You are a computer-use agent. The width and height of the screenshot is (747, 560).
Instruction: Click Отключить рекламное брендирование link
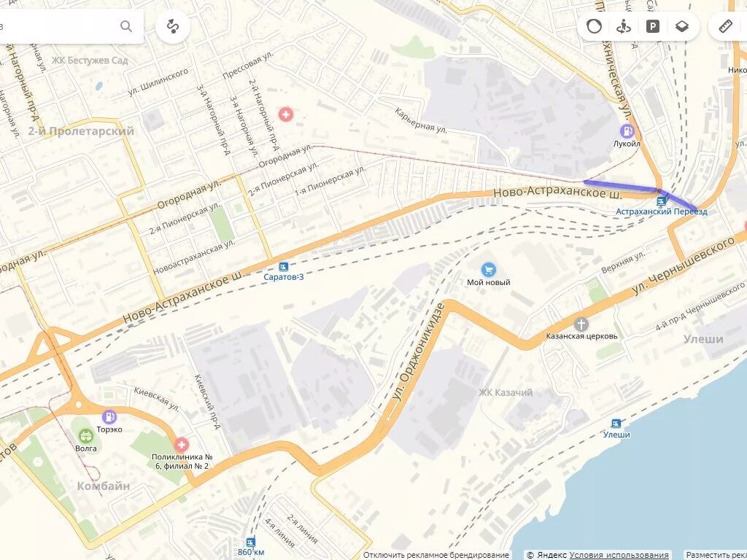pos(436,555)
